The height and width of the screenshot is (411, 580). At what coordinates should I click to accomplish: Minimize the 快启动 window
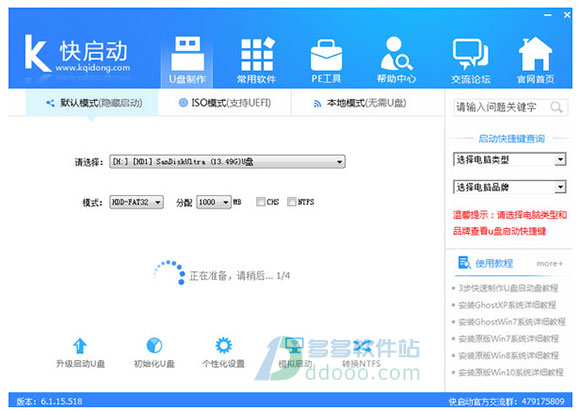coord(548,15)
